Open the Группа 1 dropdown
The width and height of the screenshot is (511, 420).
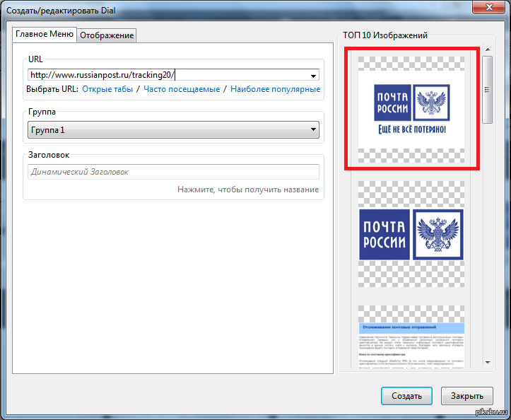(x=173, y=130)
